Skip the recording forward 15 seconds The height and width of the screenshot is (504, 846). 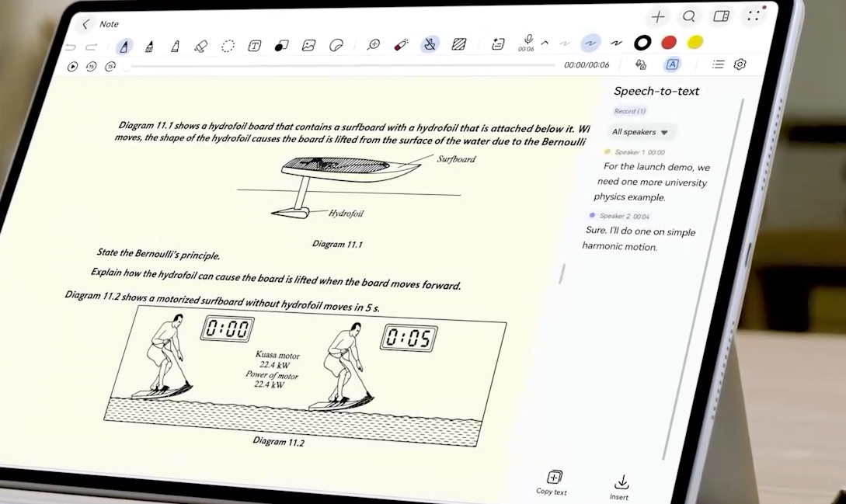click(x=110, y=67)
